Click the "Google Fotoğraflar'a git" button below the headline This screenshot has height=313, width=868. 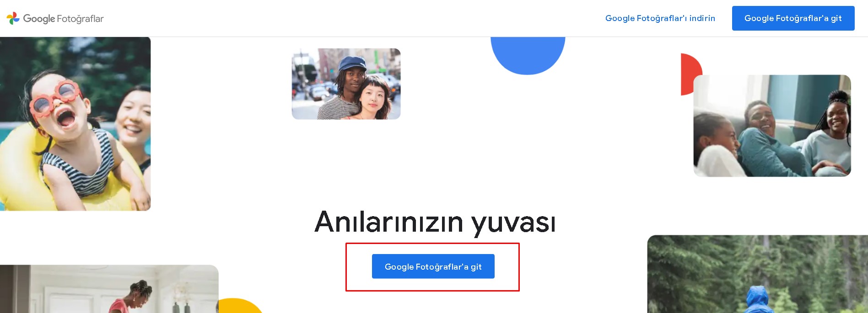point(433,266)
